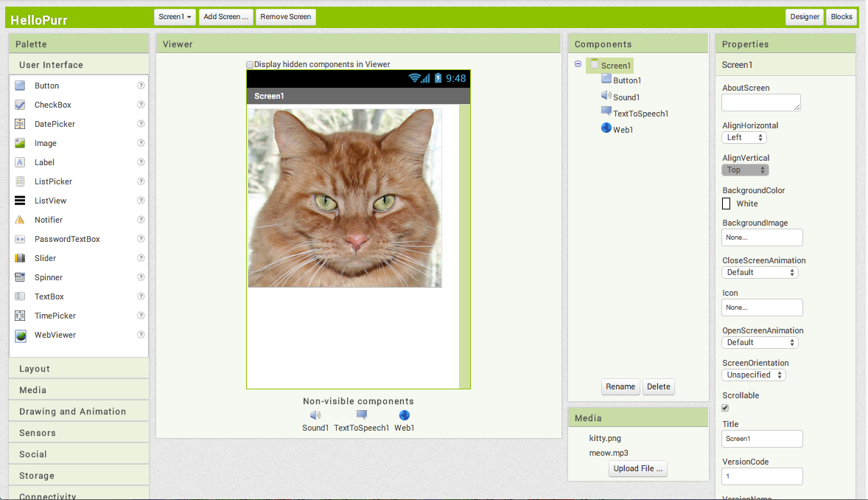
Task: Click the Label palette icon
Action: pyautogui.click(x=20, y=162)
